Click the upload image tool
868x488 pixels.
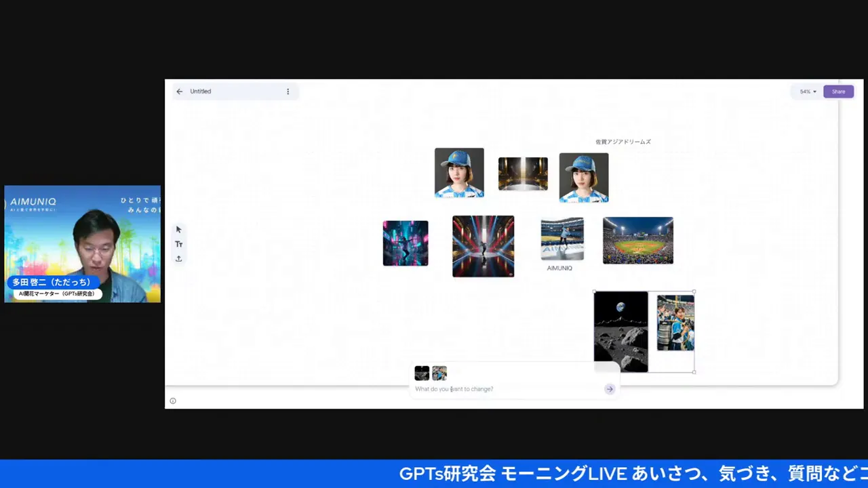179,259
